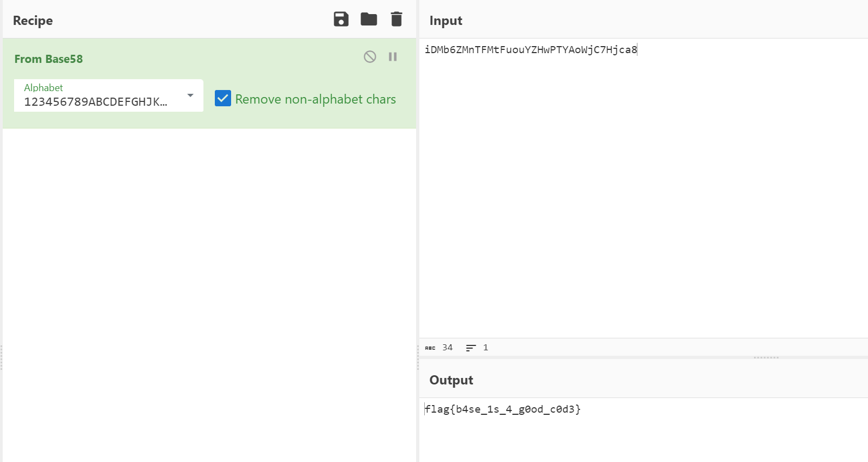Open the Load recipe folder icon
Viewport: 868px width, 462px height.
369,20
